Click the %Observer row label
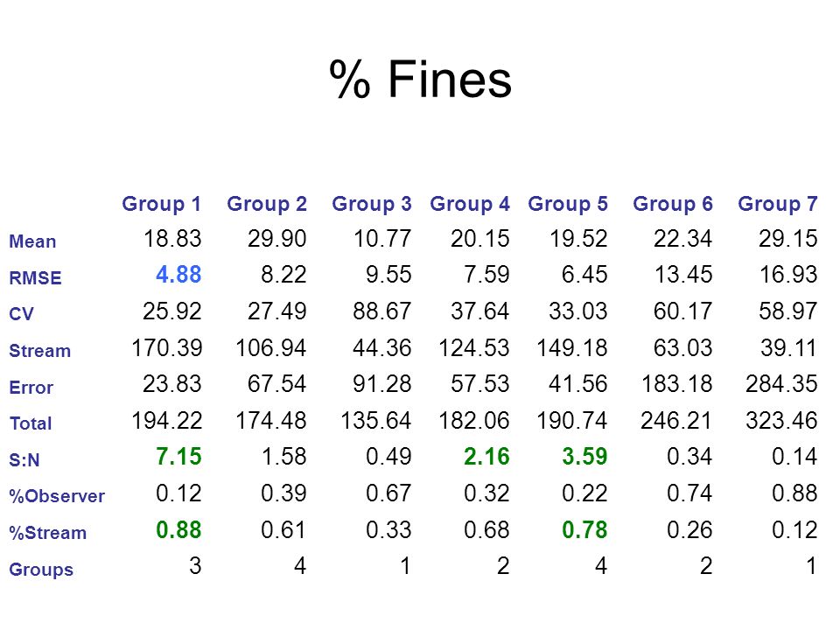 point(57,496)
